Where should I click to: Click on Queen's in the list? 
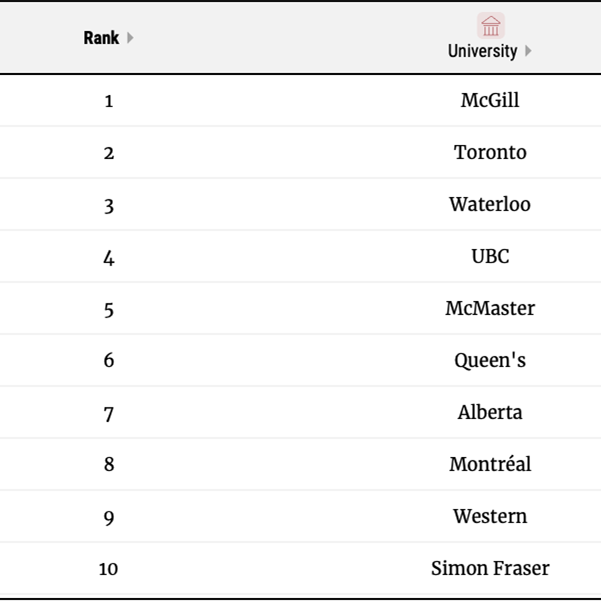tap(490, 360)
